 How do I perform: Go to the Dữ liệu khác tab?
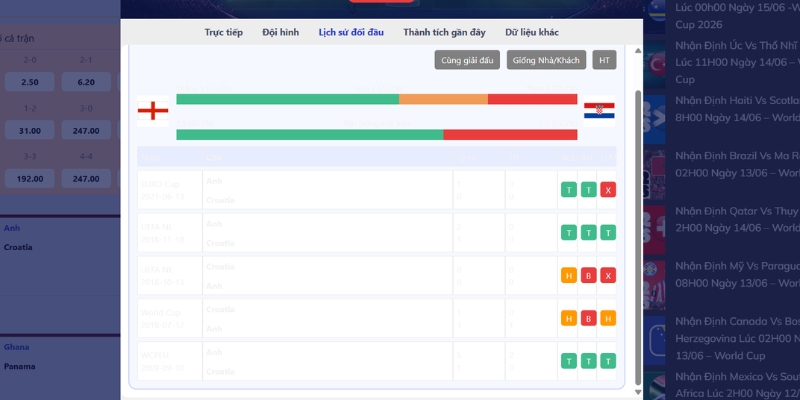[532, 32]
